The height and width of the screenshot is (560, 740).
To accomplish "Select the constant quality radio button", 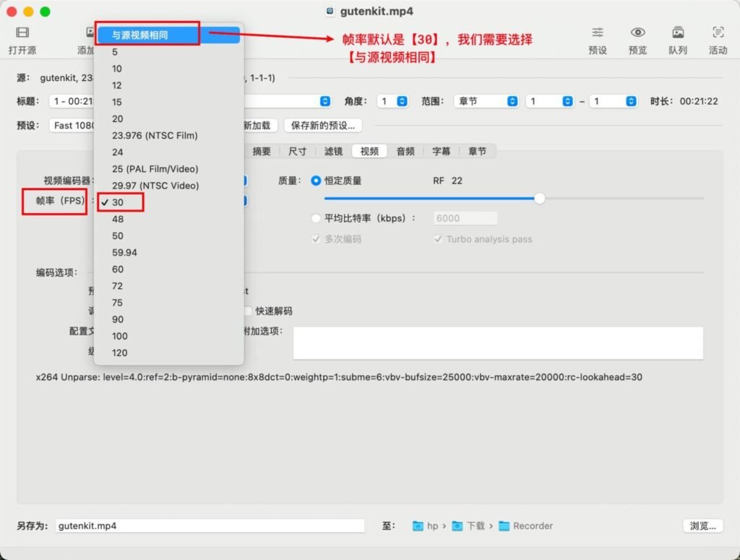I will [x=316, y=181].
